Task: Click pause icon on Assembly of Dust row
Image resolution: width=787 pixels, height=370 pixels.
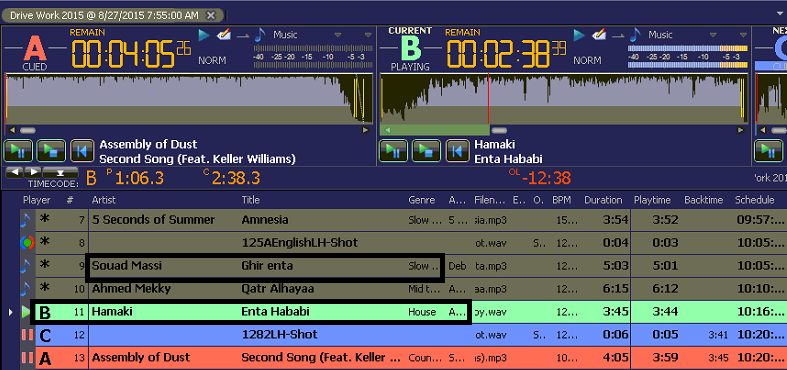Action: [x=27, y=358]
